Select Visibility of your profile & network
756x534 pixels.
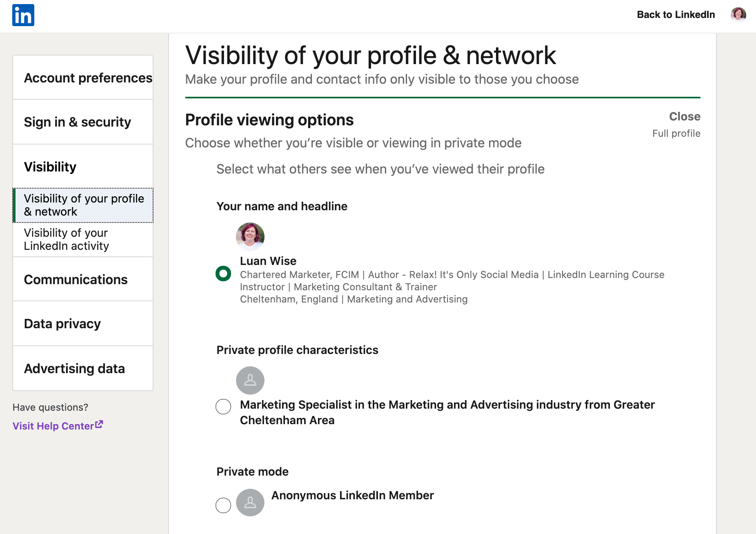point(83,205)
